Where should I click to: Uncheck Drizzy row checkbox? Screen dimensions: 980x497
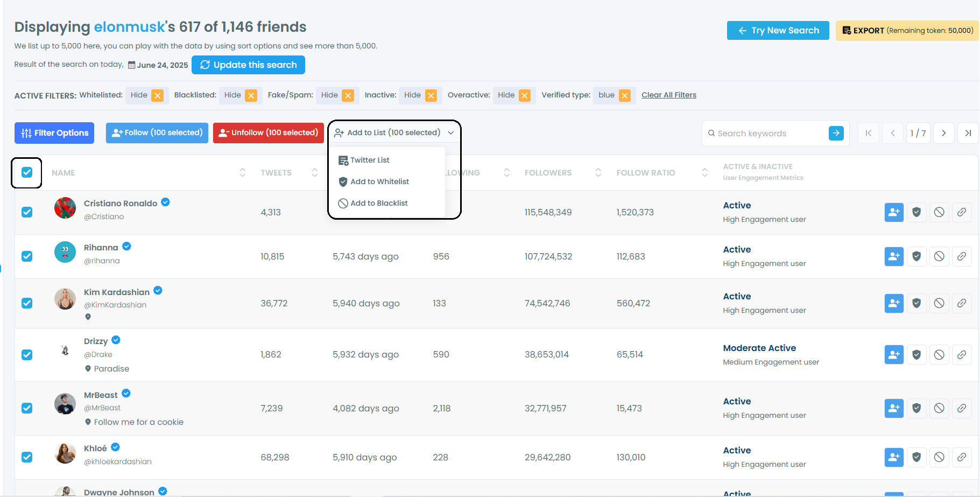(x=27, y=355)
